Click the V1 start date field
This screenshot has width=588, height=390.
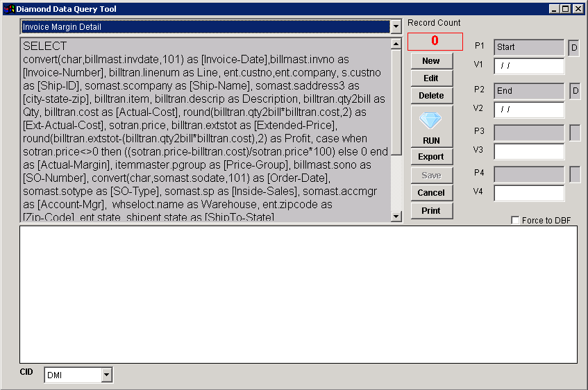coord(528,67)
